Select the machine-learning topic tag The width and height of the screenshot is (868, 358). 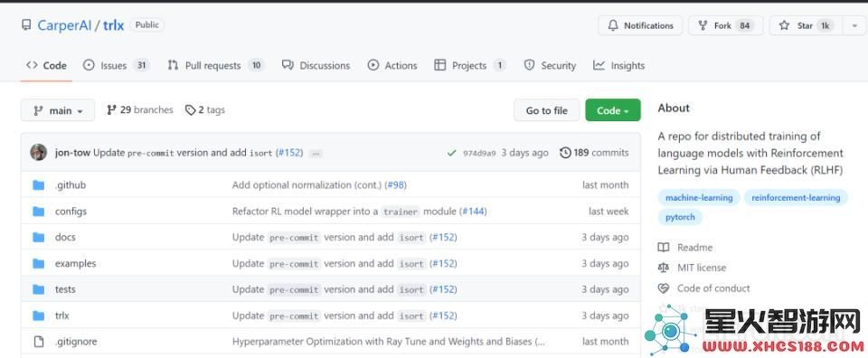(x=699, y=198)
